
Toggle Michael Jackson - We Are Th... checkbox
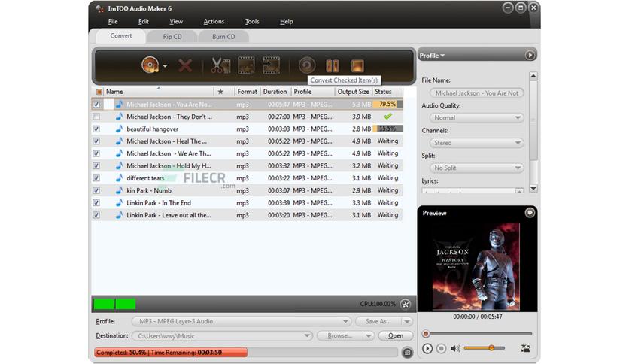click(x=96, y=153)
